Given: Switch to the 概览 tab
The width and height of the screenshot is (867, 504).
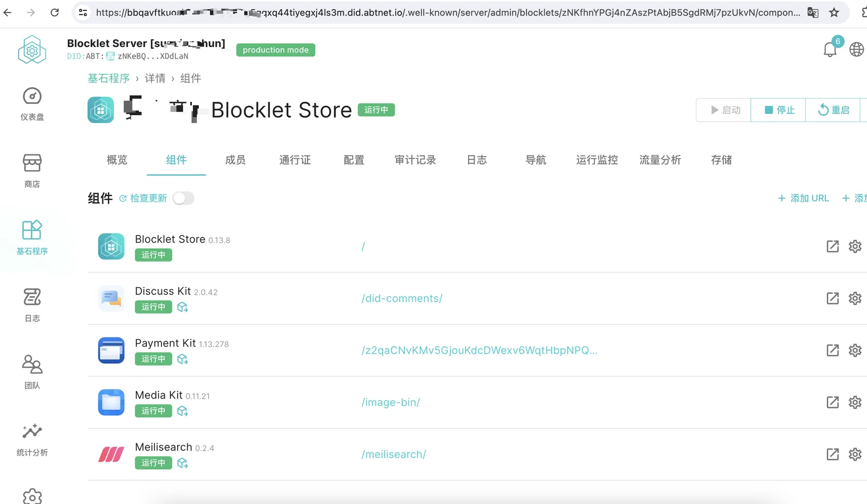Looking at the screenshot, I should coord(117,160).
